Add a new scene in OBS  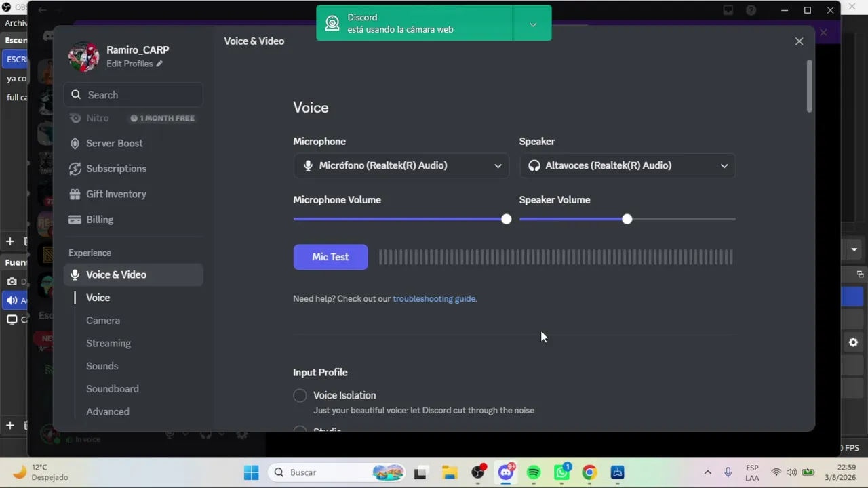[10, 241]
